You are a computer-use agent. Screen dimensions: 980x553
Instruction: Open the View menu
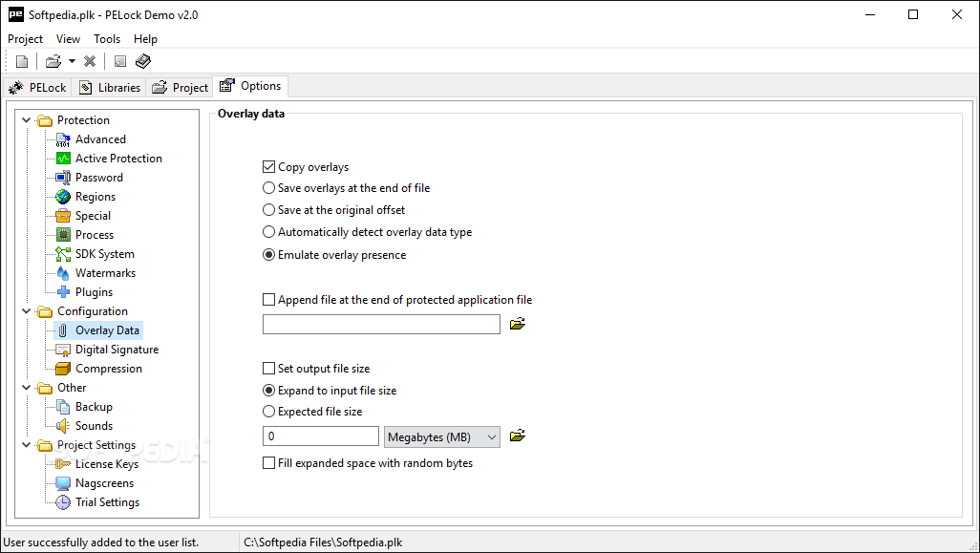click(68, 39)
